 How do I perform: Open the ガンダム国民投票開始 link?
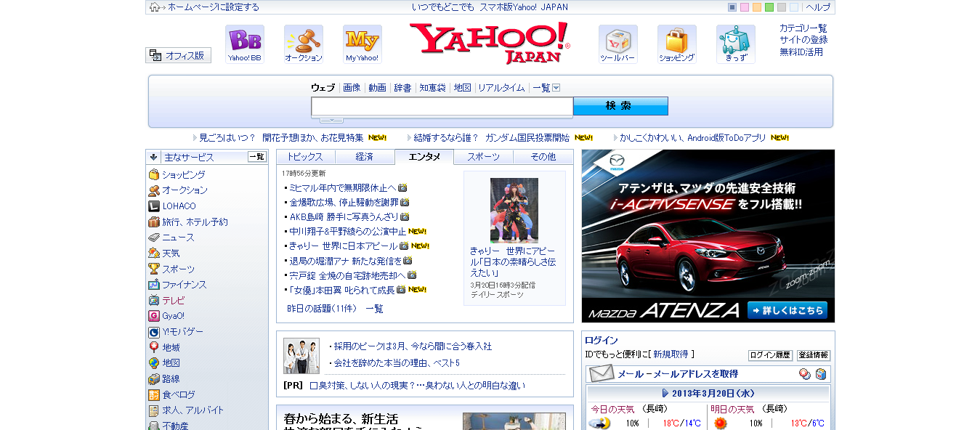[528, 137]
